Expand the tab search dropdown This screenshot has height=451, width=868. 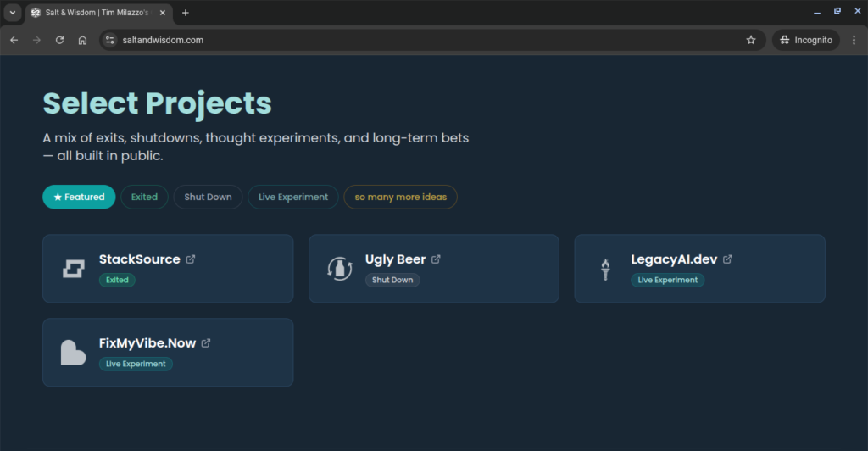click(12, 13)
